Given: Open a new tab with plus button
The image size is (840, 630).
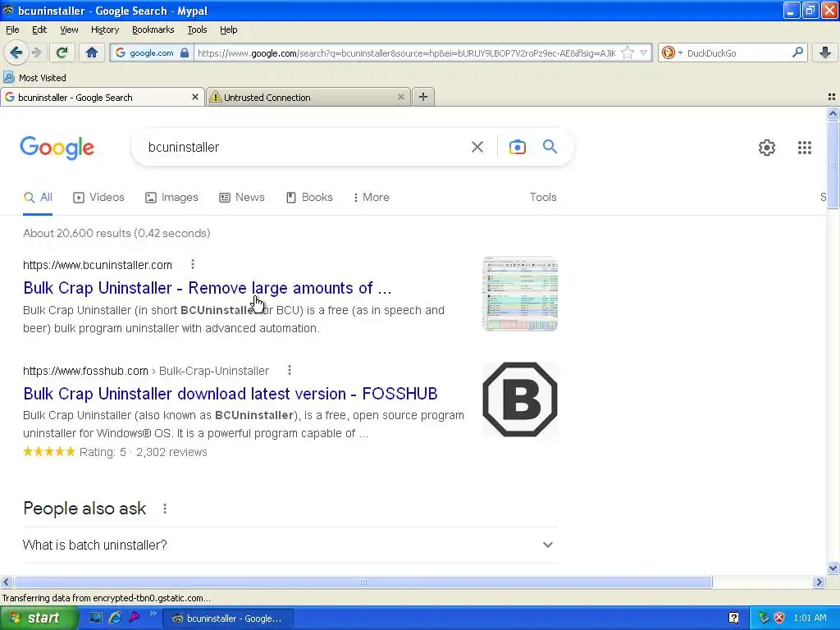Looking at the screenshot, I should 423,97.
